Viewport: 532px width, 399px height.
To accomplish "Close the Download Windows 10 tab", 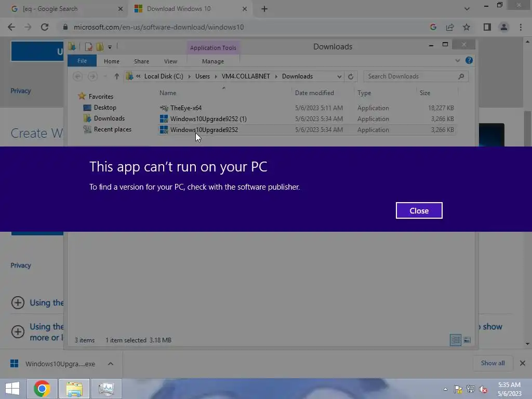I will (244, 9).
